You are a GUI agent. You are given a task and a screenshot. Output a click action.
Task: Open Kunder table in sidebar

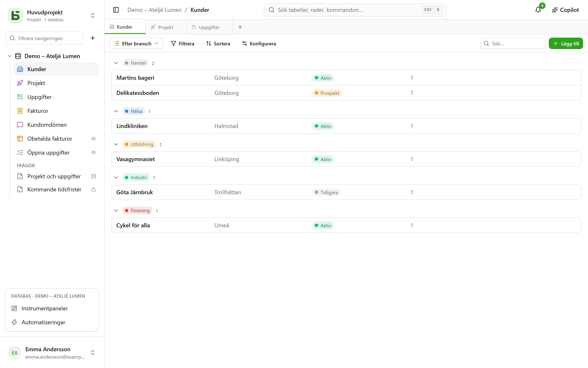tap(56, 69)
